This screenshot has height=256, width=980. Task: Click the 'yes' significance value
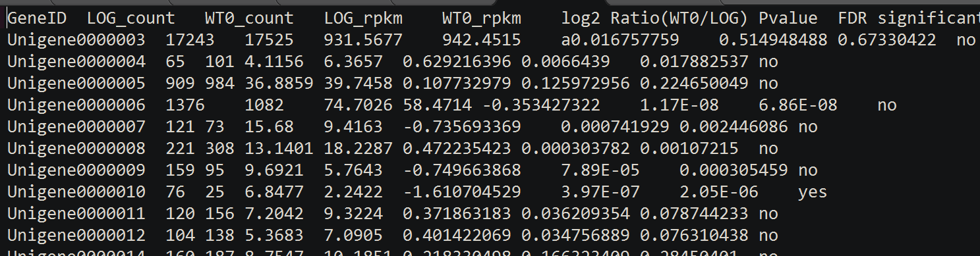coord(813,192)
